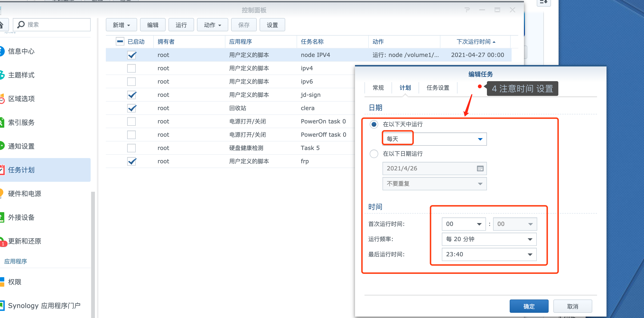Screen dimensions: 644x318
Task: Select the 在以下日期运行 radio button
Action: point(374,154)
